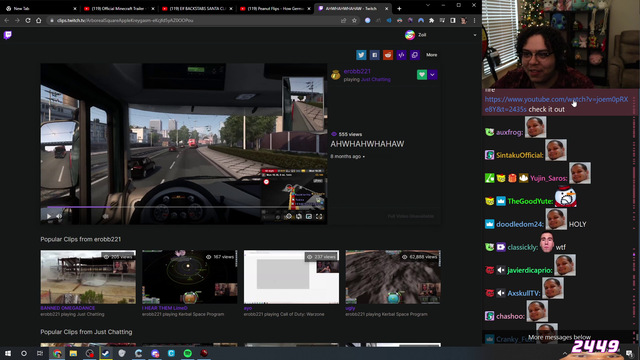Click the Twitch logo in the top-left
The width and height of the screenshot is (640, 360).
tap(8, 35)
